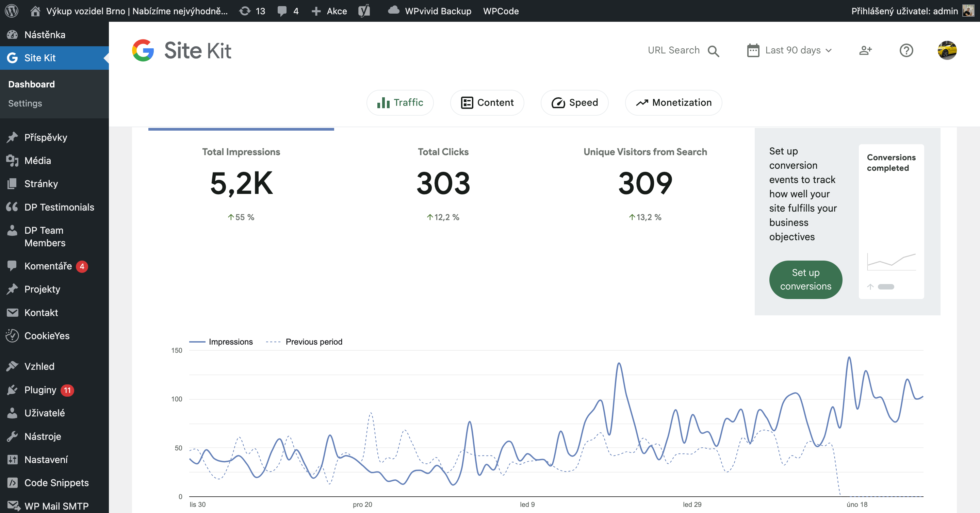Open the WPvivid Backup admin bar menu

[x=430, y=11]
